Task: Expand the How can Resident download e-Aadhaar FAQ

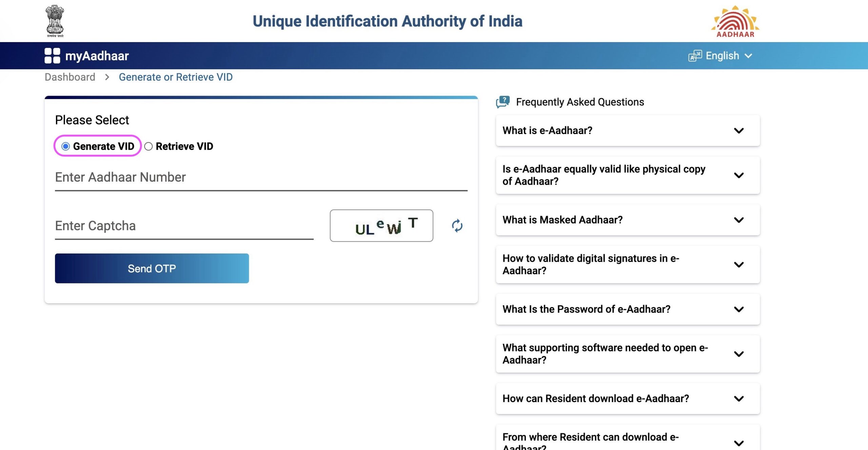Action: coord(740,398)
